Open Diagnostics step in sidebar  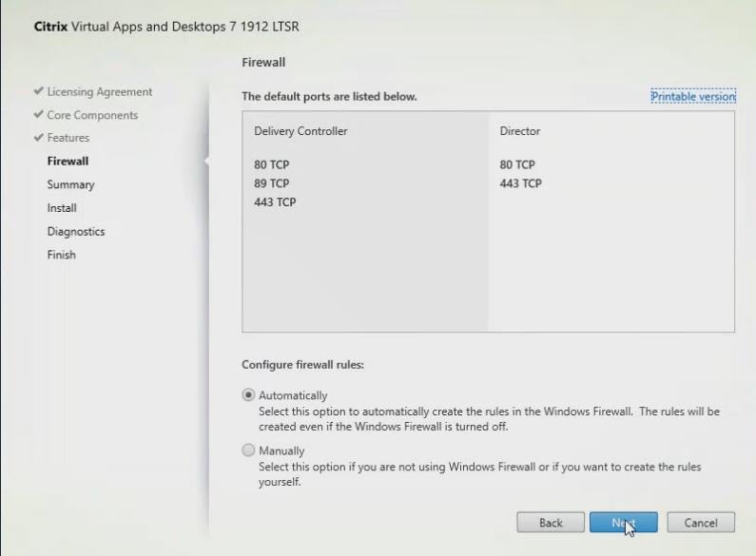[76, 232]
